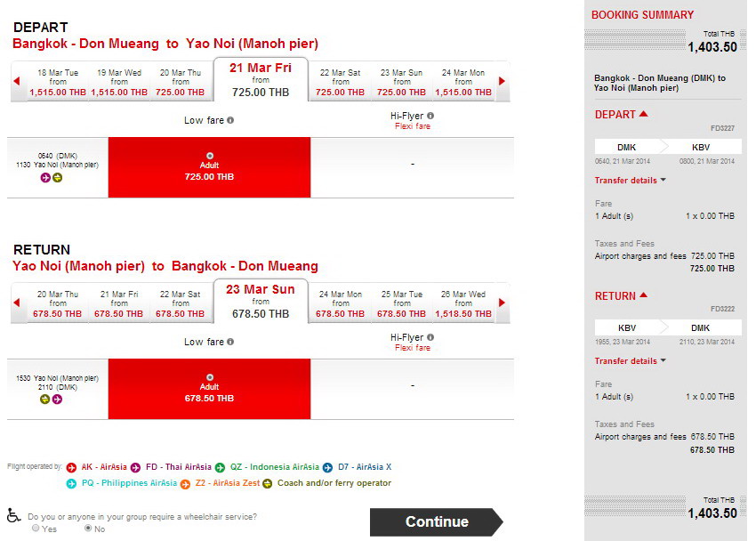
Task: Expand Transfer details under the return flight
Action: tap(630, 361)
